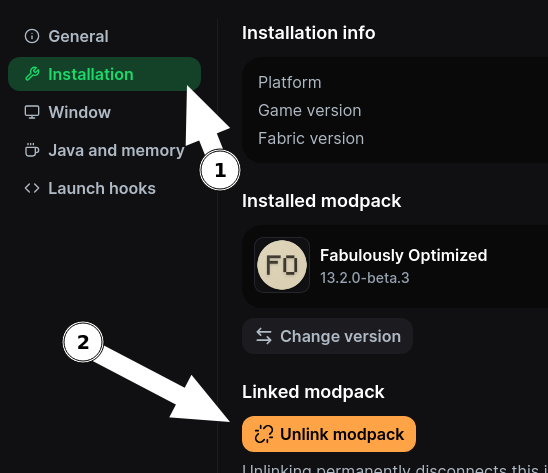Click the coffee cup icon for Java
The width and height of the screenshot is (548, 473).
tap(32, 150)
